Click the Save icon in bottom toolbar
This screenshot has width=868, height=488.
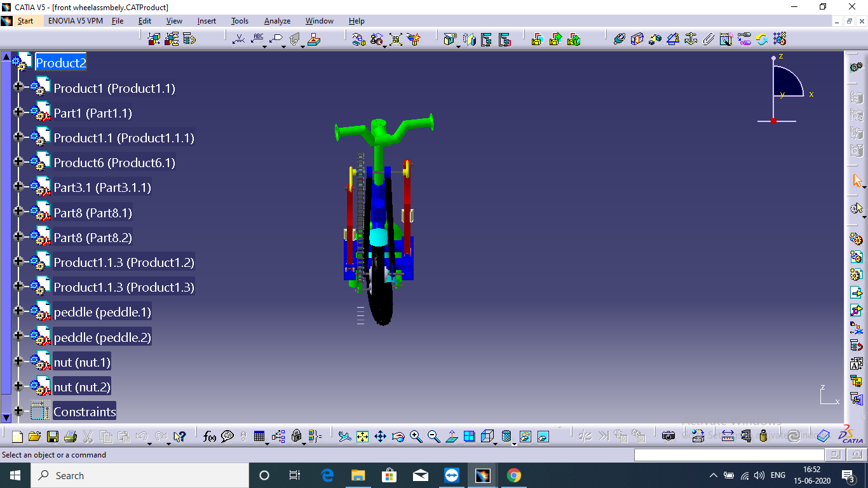(x=53, y=437)
